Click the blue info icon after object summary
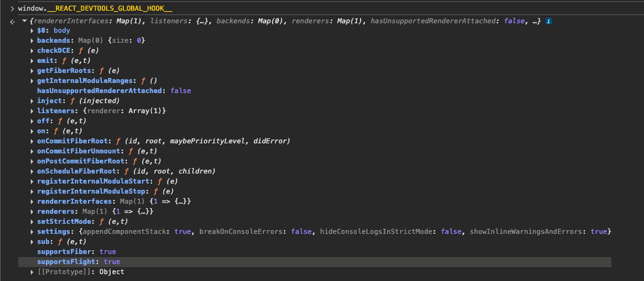The image size is (644, 281). coord(548,21)
